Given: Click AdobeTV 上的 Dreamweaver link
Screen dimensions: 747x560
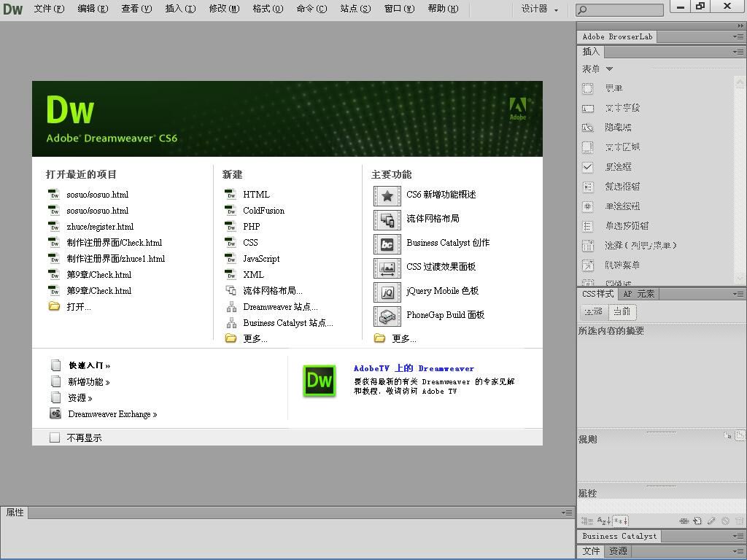Looking at the screenshot, I should (414, 368).
